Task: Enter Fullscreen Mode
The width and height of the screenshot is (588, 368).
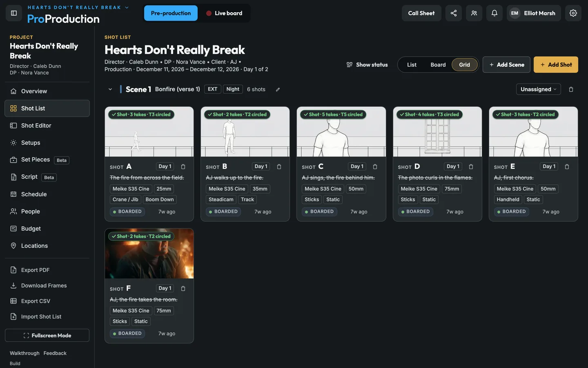Action: tap(47, 335)
